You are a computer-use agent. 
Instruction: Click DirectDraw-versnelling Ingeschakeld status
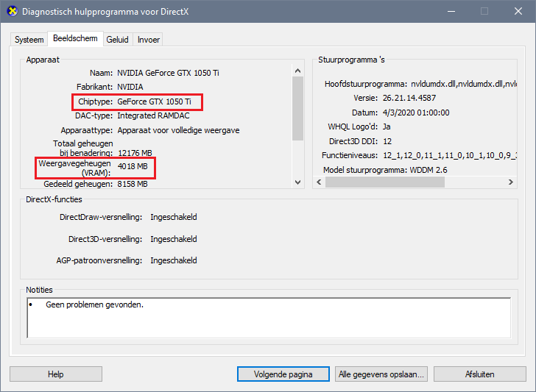(x=174, y=217)
